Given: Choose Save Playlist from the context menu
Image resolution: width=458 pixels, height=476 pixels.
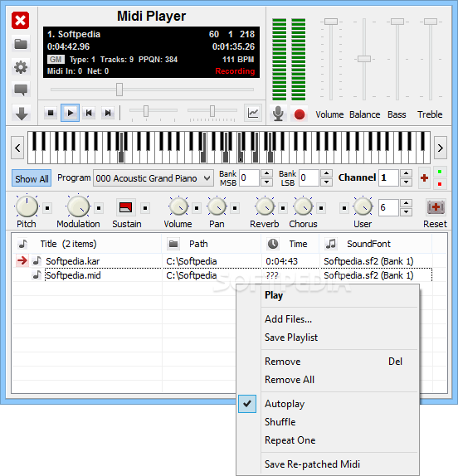Looking at the screenshot, I should pyautogui.click(x=291, y=338).
